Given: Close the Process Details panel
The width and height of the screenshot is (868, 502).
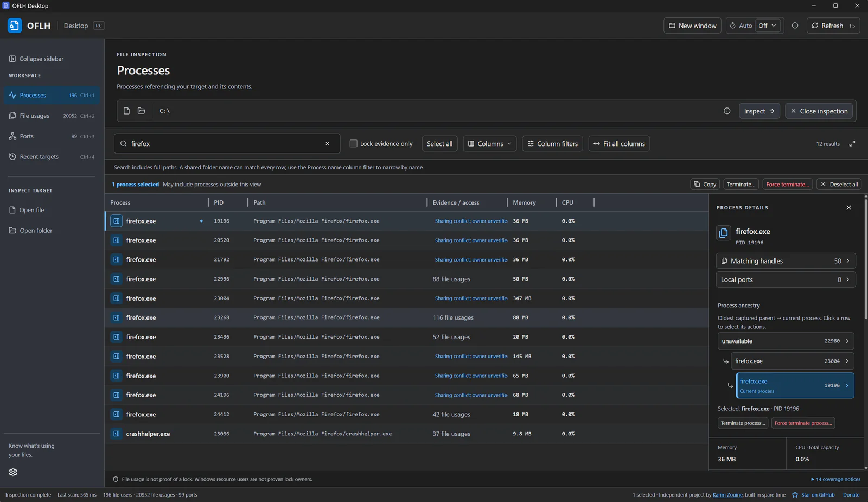Looking at the screenshot, I should click(849, 208).
